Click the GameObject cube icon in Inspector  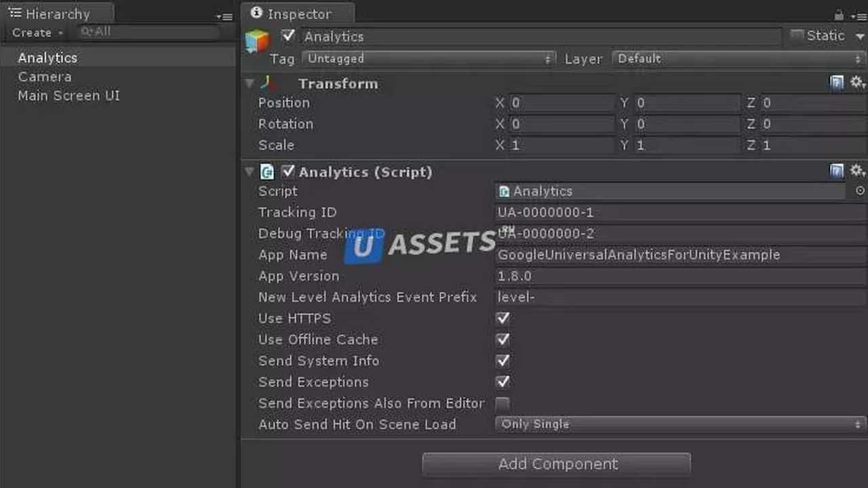click(257, 41)
